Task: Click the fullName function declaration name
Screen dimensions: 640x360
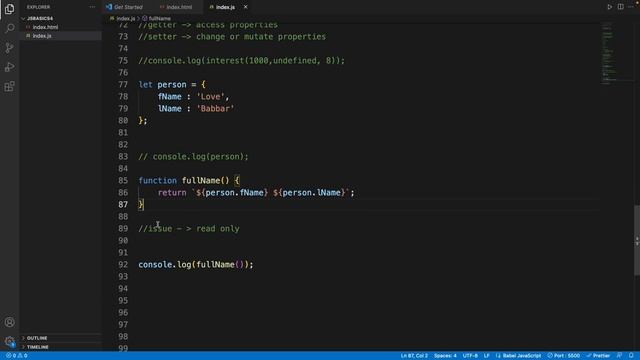Action: coord(201,180)
